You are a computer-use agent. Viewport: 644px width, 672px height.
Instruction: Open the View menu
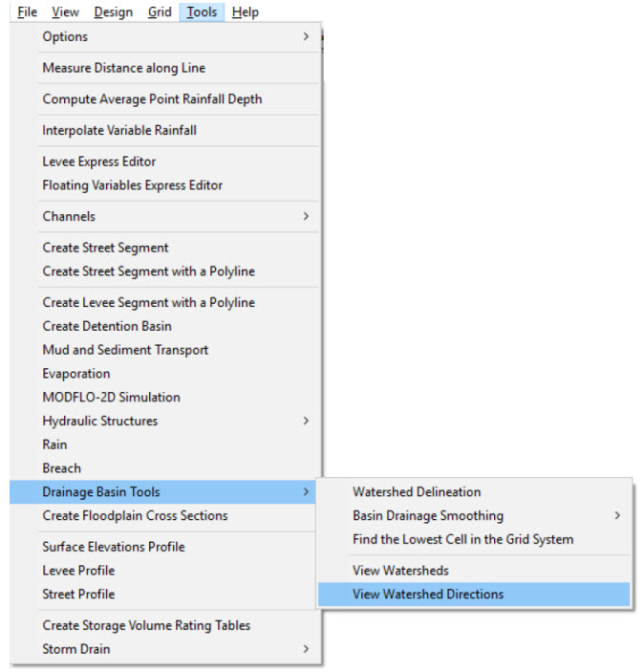point(65,12)
